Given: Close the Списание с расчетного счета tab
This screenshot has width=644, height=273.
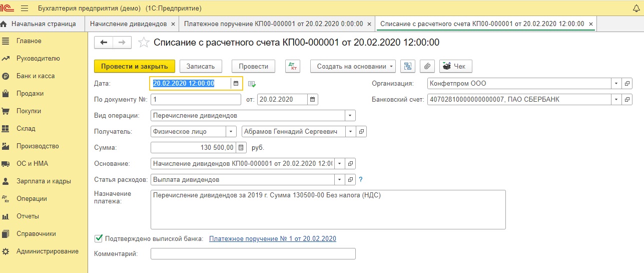Looking at the screenshot, I should pos(591,24).
